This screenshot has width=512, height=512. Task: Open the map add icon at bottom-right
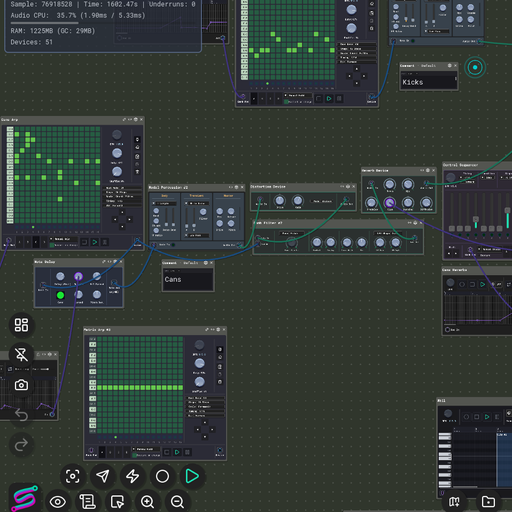[x=454, y=502]
